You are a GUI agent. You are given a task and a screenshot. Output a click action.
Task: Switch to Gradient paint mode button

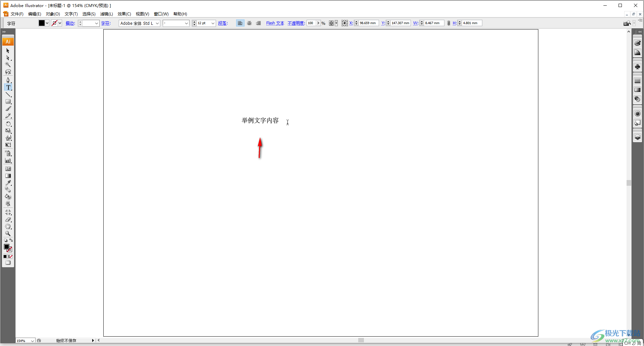point(8,256)
